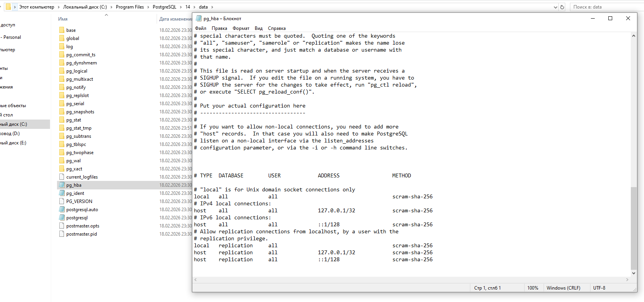Select the base folder icon
Image resolution: width=644 pixels, height=302 pixels.
tap(62, 30)
